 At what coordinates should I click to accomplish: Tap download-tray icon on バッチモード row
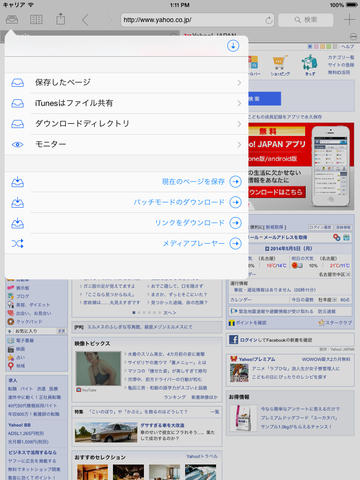[x=17, y=202]
